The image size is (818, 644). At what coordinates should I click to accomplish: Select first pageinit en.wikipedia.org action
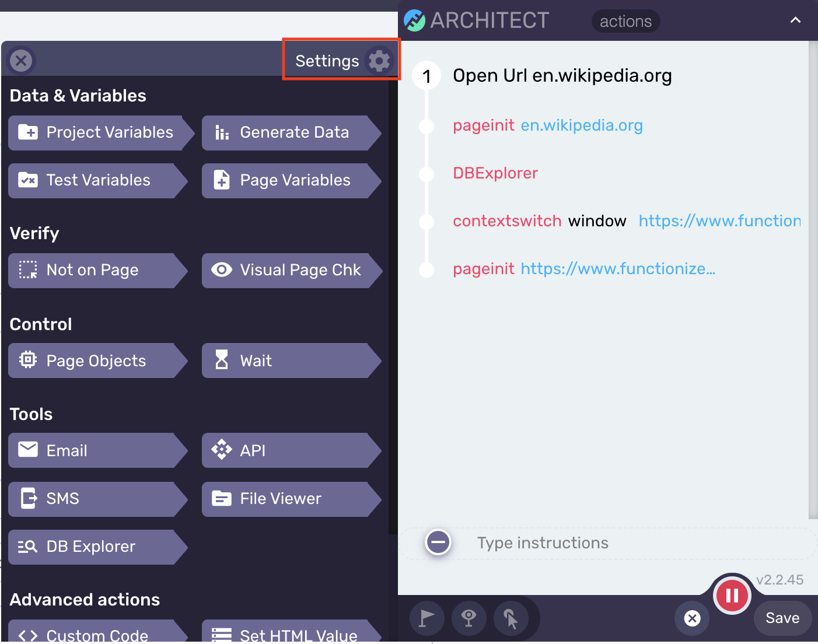pyautogui.click(x=548, y=125)
